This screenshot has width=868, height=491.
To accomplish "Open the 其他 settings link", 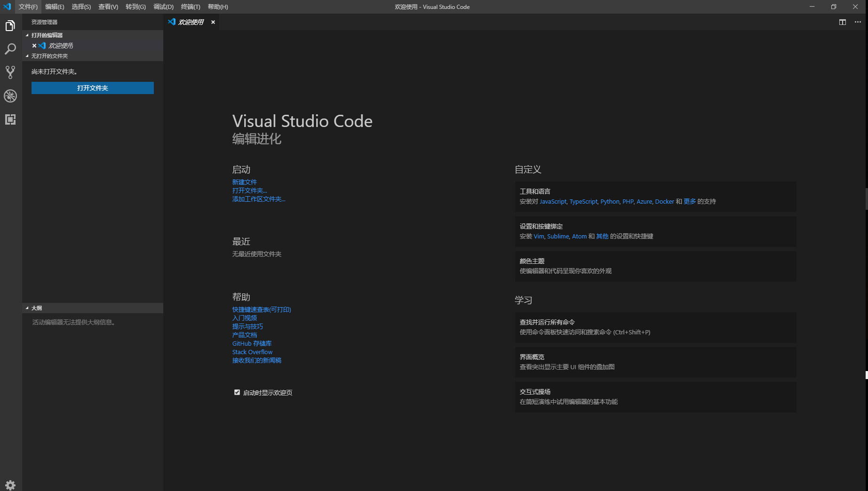I will (602, 236).
